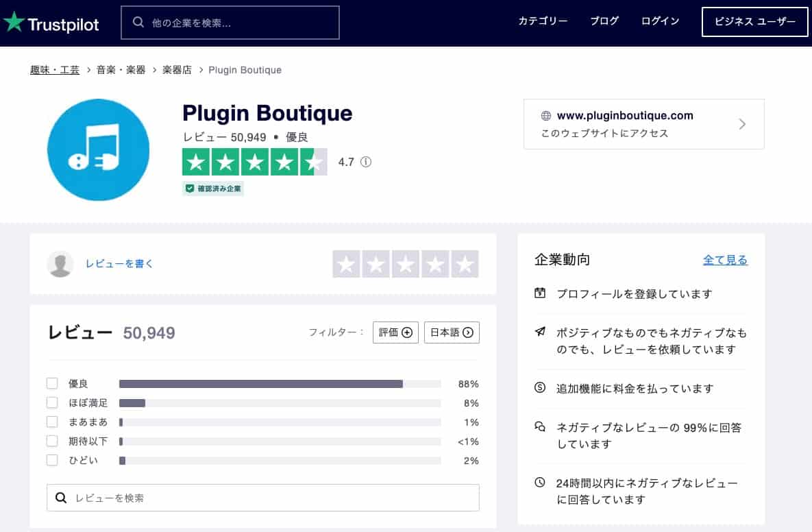Click the calendar icon for profile registration

tap(539, 293)
